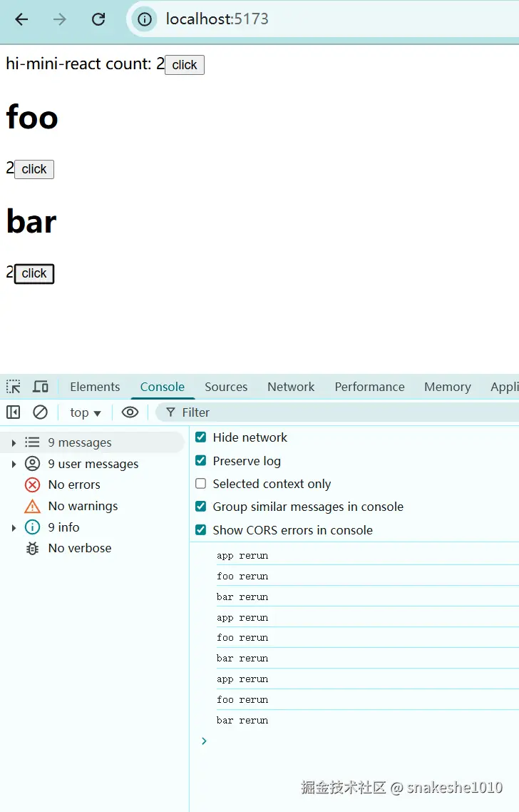Toggle the device toolbar icon
This screenshot has height=812, width=519.
41,387
